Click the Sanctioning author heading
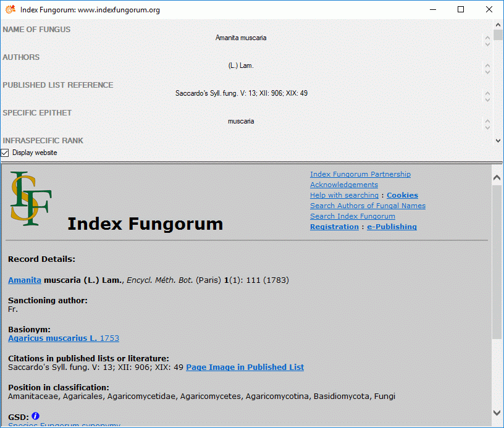This screenshot has height=428, width=504. [48, 300]
